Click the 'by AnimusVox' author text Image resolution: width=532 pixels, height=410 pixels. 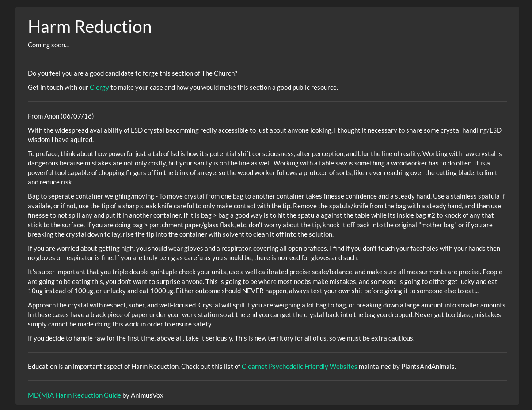coord(143,395)
